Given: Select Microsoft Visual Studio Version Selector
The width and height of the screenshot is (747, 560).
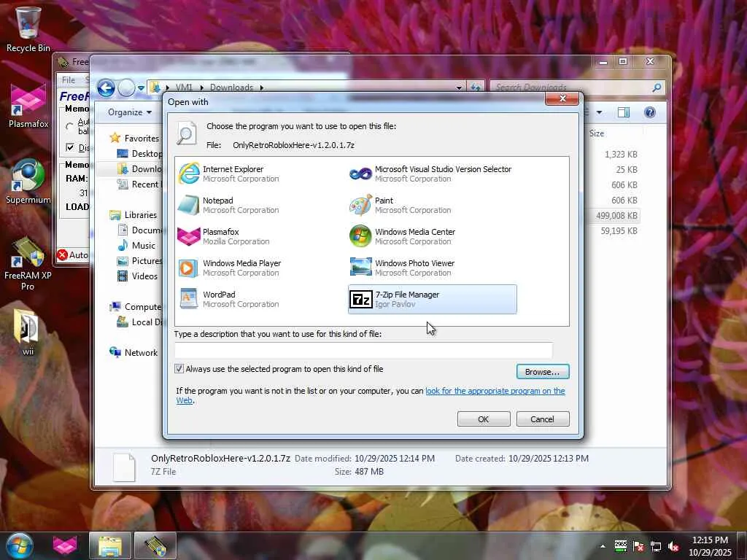Looking at the screenshot, I should click(430, 174).
